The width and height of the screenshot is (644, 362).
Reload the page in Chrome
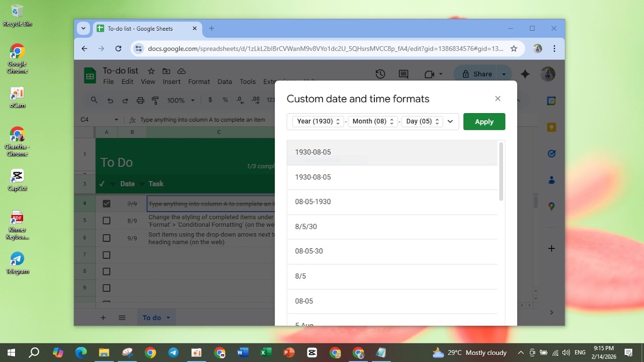[118, 49]
